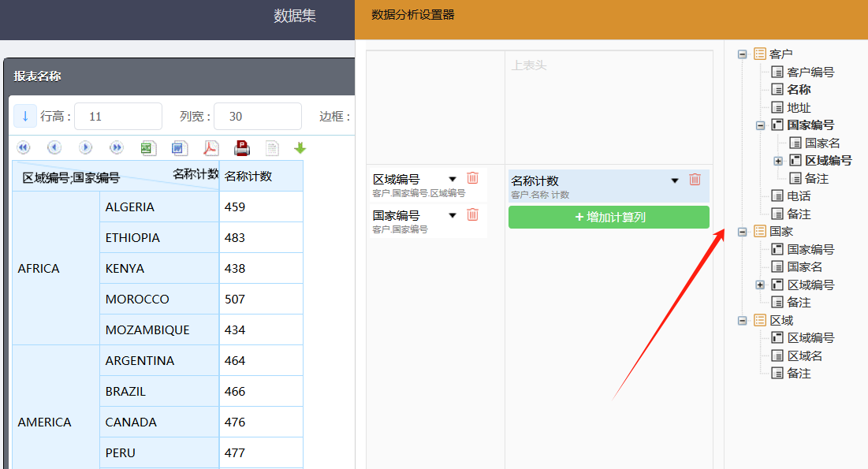Click the green down arrow icon
This screenshot has height=469, width=868.
pos(300,147)
